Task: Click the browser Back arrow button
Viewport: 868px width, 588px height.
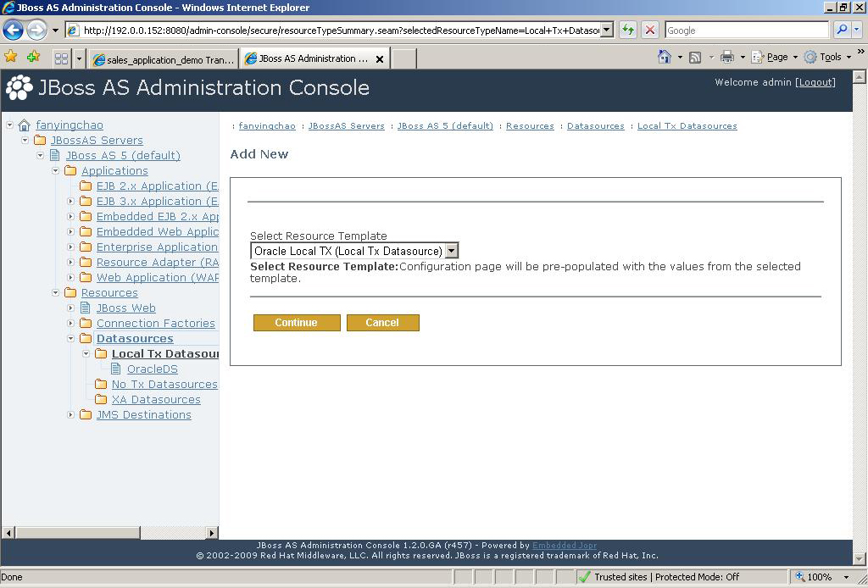Action: pos(14,30)
